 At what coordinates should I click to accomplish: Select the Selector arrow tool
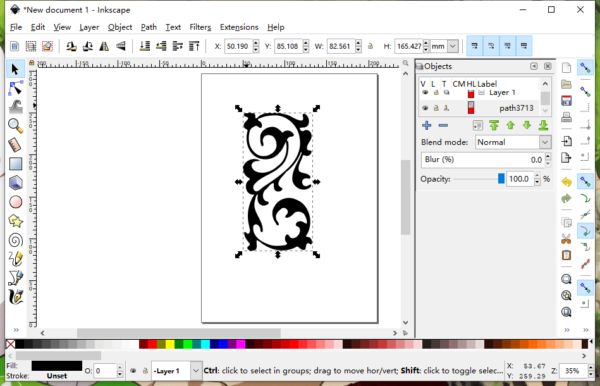[x=15, y=70]
